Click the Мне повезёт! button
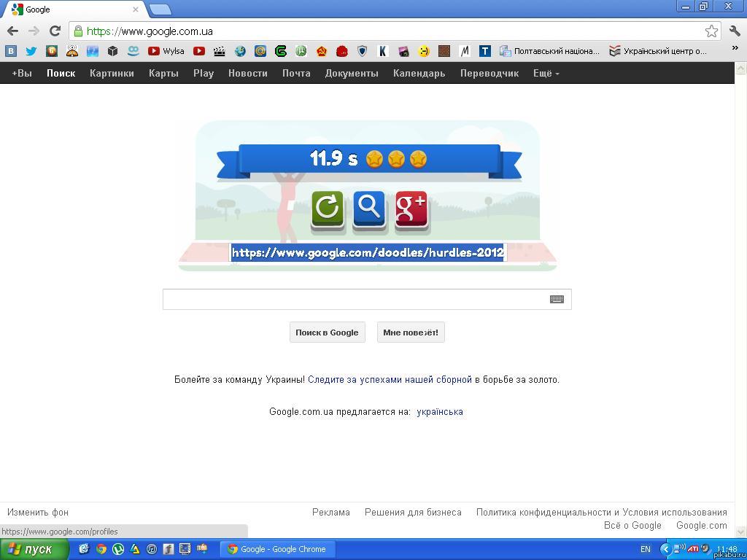The width and height of the screenshot is (747, 560). tap(411, 332)
